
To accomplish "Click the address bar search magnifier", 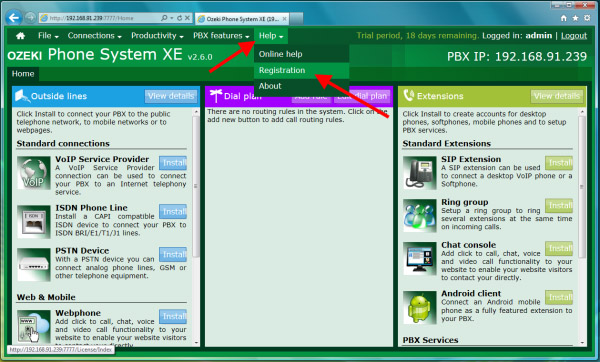I will 165,18.
